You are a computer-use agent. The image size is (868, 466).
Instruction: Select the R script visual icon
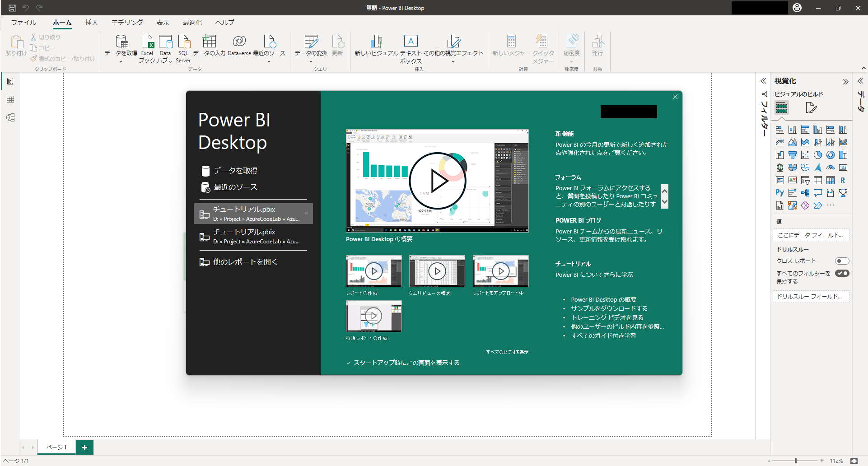[843, 180]
